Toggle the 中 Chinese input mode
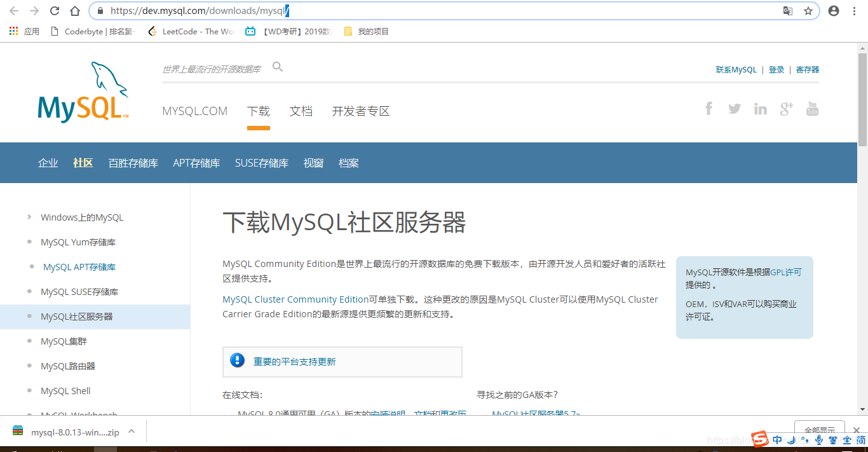 pos(777,439)
